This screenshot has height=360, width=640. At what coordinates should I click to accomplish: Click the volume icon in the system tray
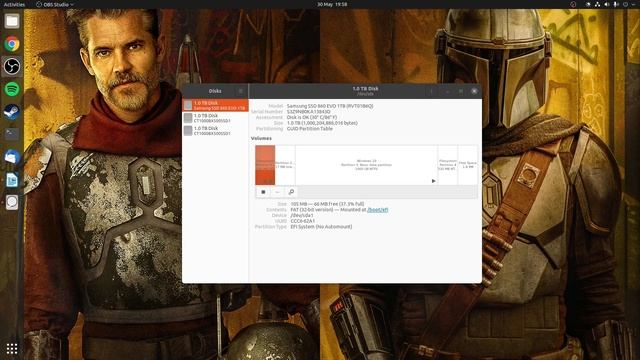pyautogui.click(x=607, y=4)
